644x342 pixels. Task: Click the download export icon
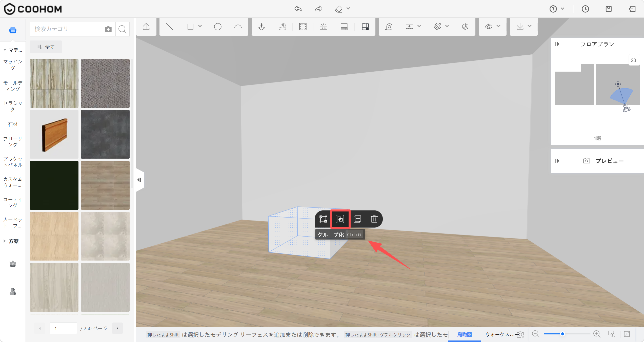click(x=520, y=27)
